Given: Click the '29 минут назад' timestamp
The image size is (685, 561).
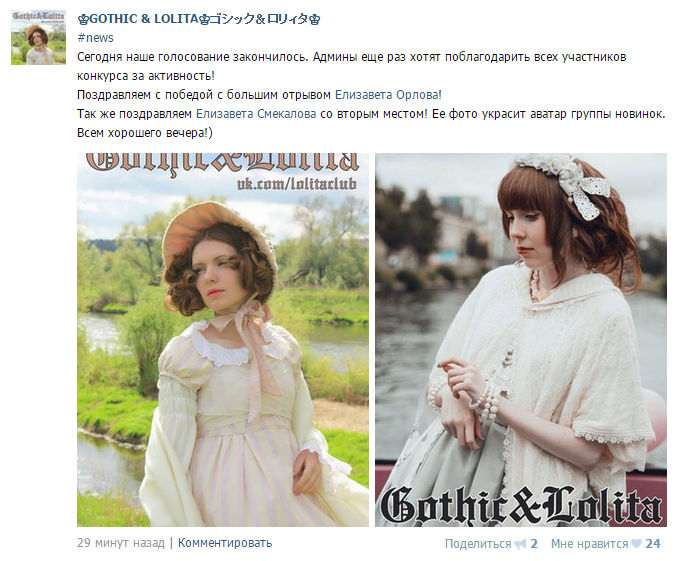Looking at the screenshot, I should (121, 543).
